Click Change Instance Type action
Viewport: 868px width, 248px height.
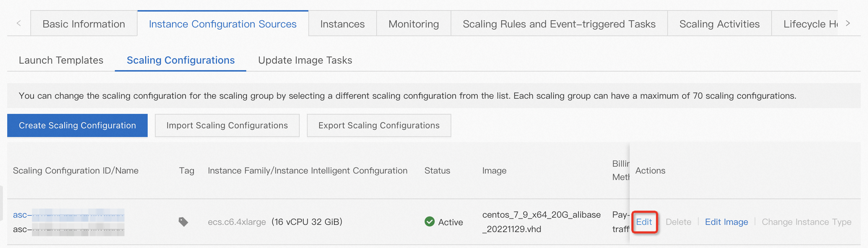click(x=806, y=222)
